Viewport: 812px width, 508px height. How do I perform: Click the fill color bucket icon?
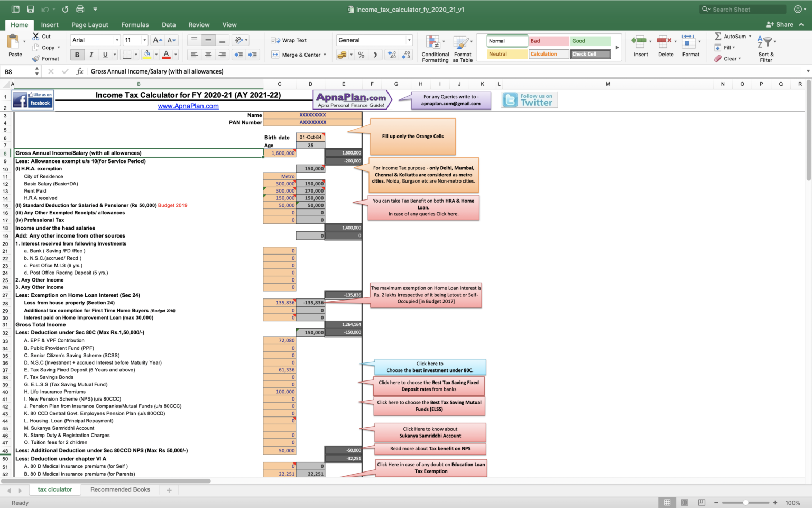click(x=147, y=55)
